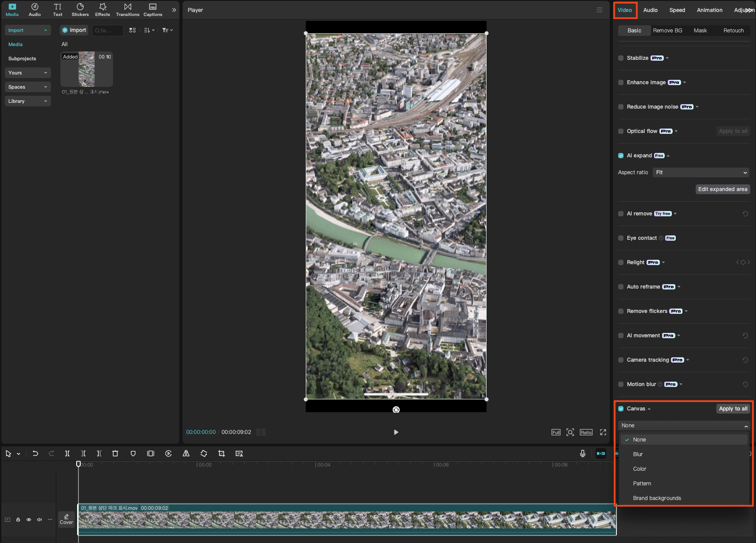
Task: Toggle track visibility eye icon
Action: tap(29, 520)
